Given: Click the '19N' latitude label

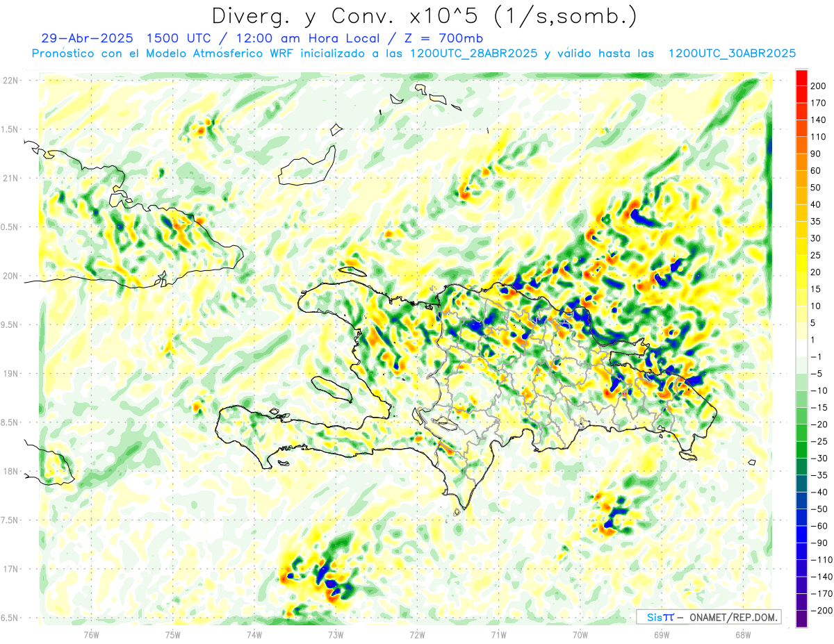Looking at the screenshot, I should (x=10, y=374).
